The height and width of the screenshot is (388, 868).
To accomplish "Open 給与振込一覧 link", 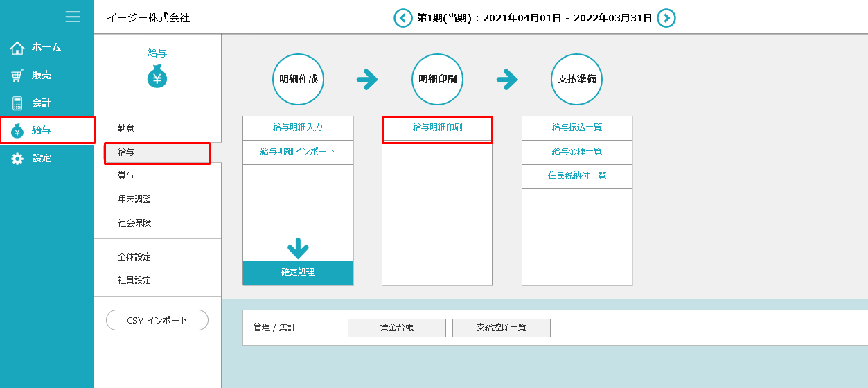I will [576, 127].
